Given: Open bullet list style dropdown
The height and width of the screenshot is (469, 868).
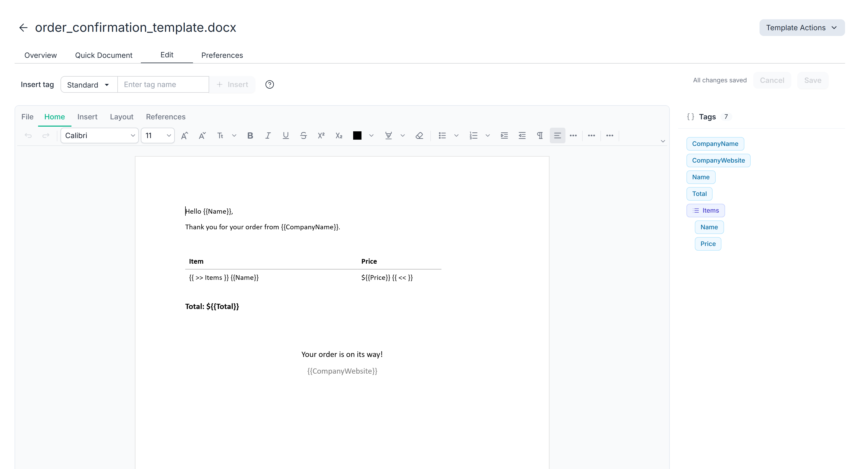Looking at the screenshot, I should (x=456, y=135).
